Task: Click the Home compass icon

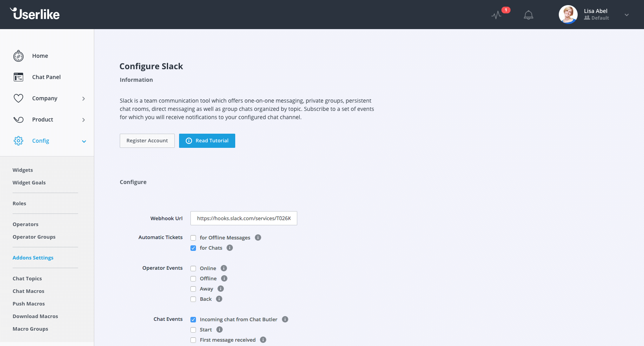Action: (x=18, y=56)
